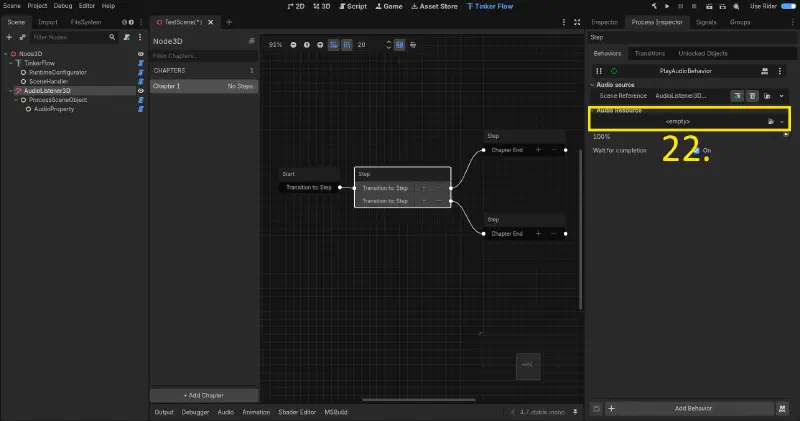Viewport: 800px width, 421px height.
Task: Click icon next to Add Behavior button
Action: click(x=782, y=408)
